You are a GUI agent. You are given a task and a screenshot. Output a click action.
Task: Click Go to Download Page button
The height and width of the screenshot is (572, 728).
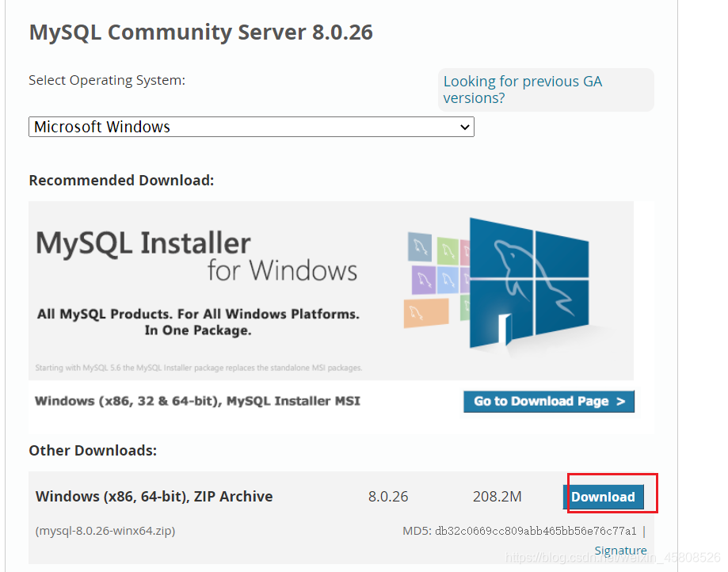(549, 401)
